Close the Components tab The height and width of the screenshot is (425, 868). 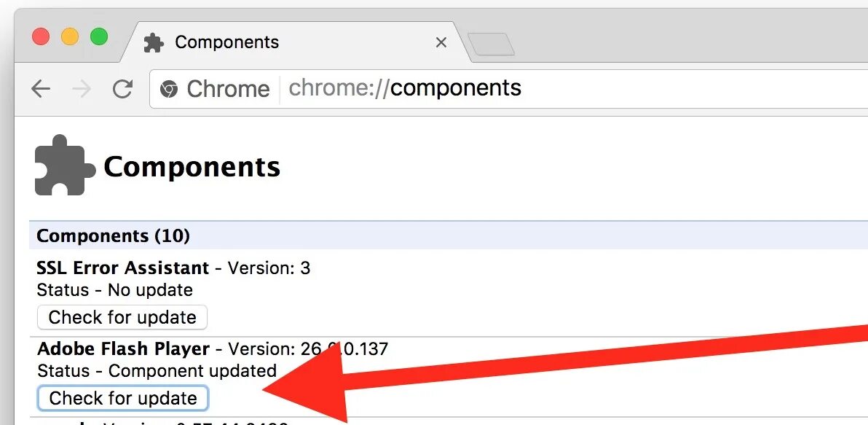[x=441, y=42]
